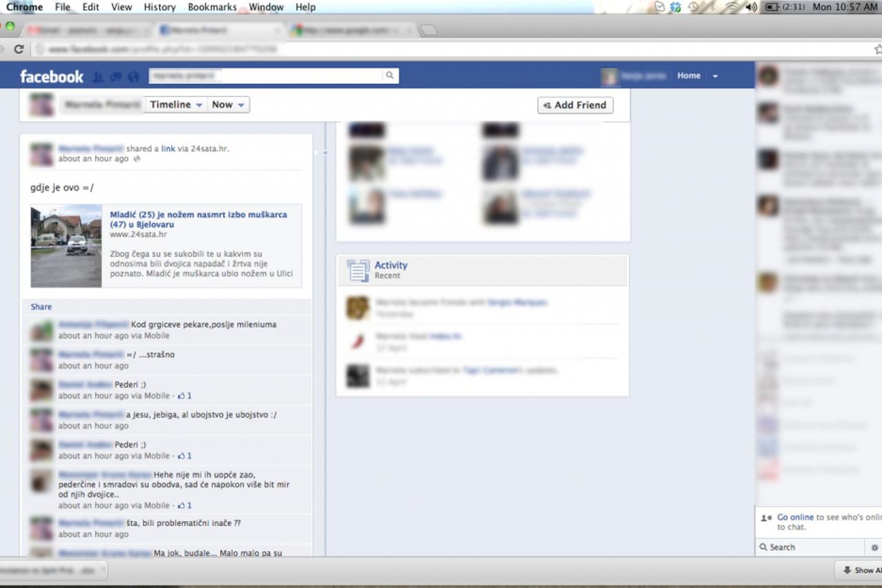Click the comment 'a jesu, jebiga, al ubojstvo'

[x=201, y=415]
